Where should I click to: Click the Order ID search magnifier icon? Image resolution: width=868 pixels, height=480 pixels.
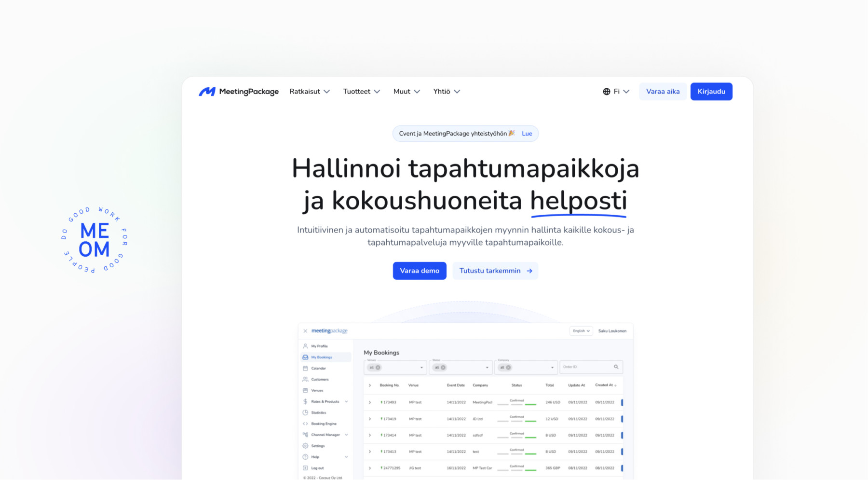pyautogui.click(x=616, y=367)
